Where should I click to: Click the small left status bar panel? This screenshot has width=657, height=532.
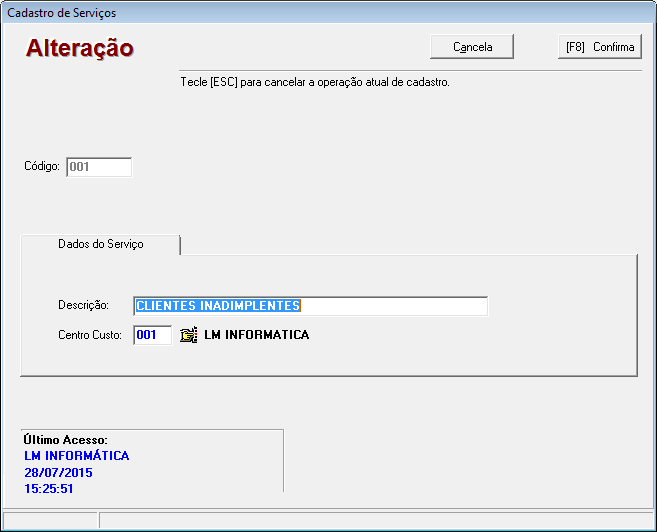(50, 520)
